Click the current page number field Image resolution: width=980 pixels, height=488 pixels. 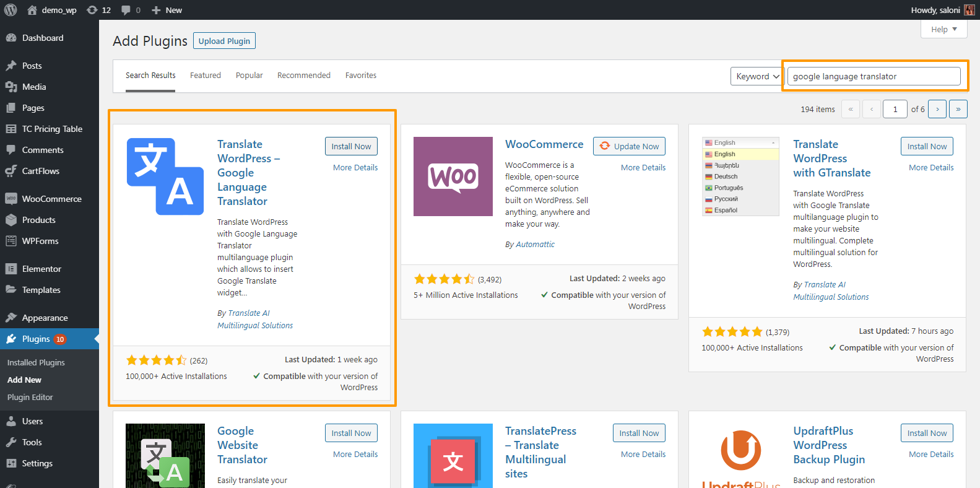[895, 109]
